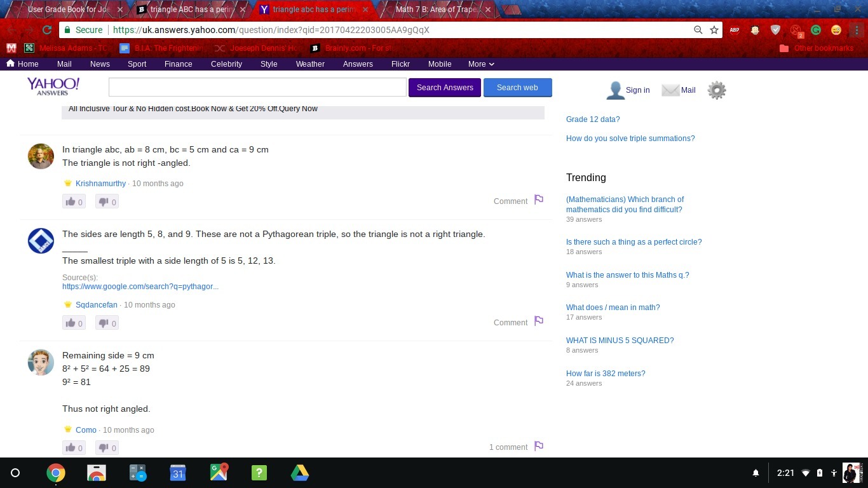Thumbs down Krishnamurthy's answer
This screenshot has height=488, width=868.
[107, 201]
